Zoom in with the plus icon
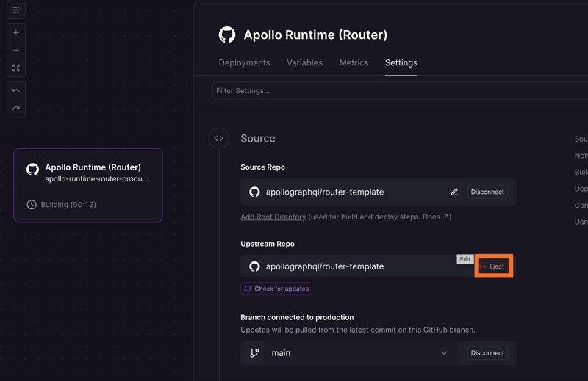Image resolution: width=588 pixels, height=381 pixels. 16,33
